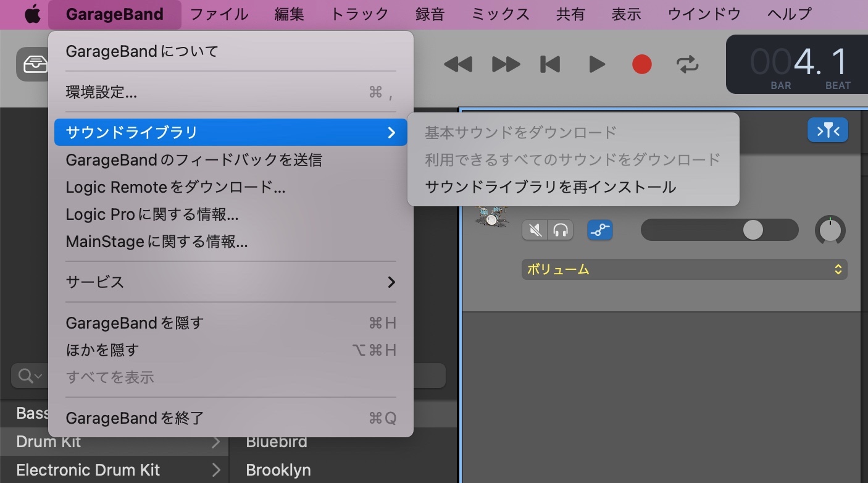Click the track volume slider handle
868x483 pixels.
[x=753, y=230]
